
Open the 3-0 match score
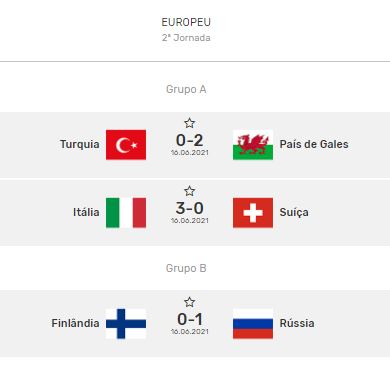click(189, 208)
